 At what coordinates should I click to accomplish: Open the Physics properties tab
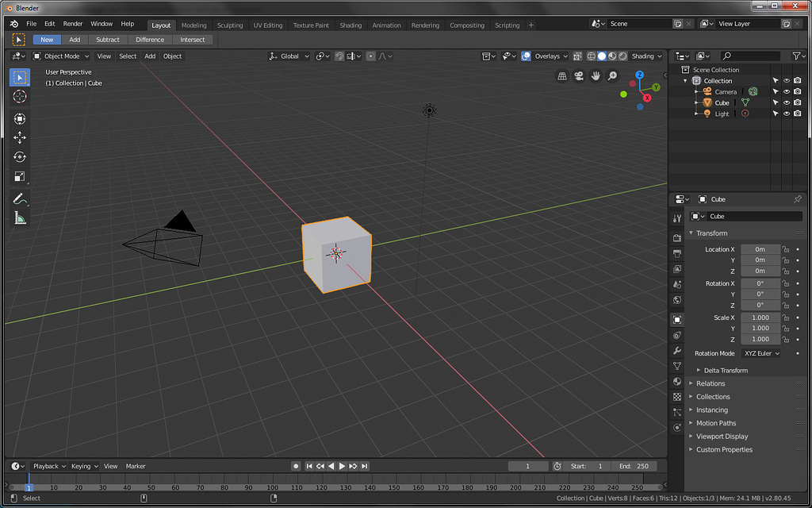[677, 428]
